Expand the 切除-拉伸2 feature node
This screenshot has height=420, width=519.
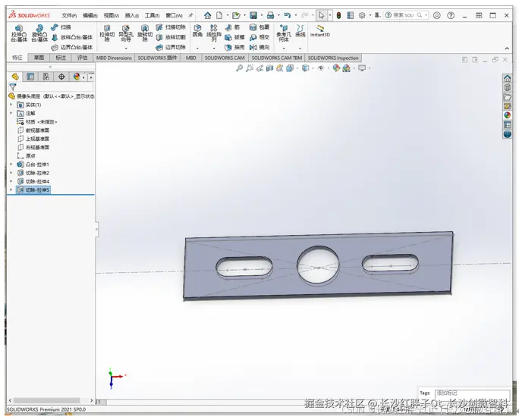tap(11, 173)
